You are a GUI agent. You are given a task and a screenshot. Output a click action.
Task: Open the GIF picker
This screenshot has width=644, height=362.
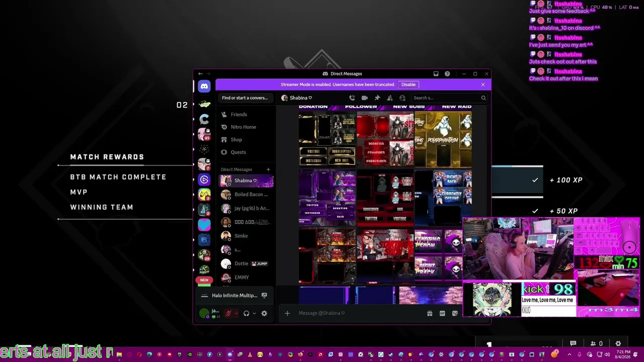(x=442, y=313)
